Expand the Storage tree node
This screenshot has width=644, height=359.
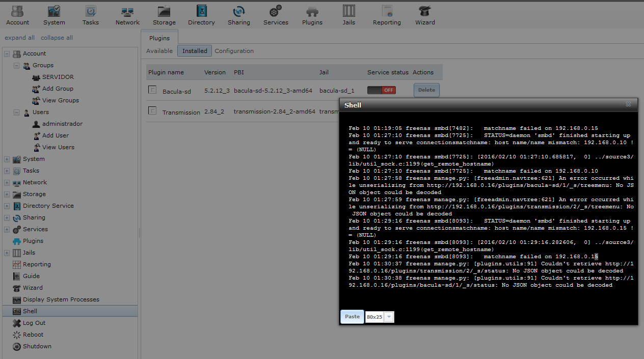click(x=7, y=194)
